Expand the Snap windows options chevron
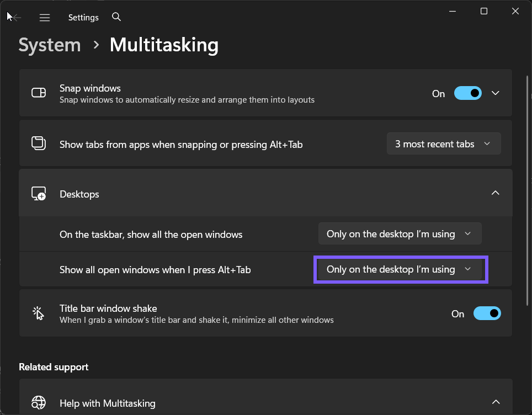This screenshot has width=532, height=415. click(x=496, y=93)
